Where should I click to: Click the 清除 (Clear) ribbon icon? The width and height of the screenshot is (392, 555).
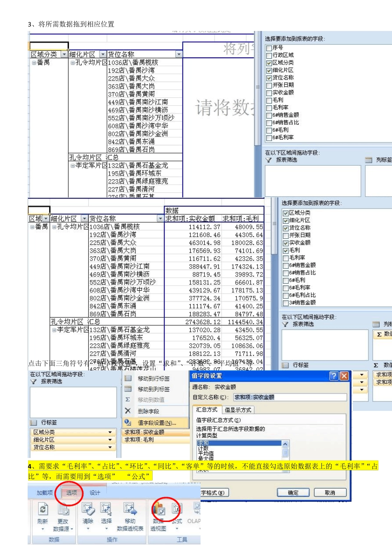[88, 509]
